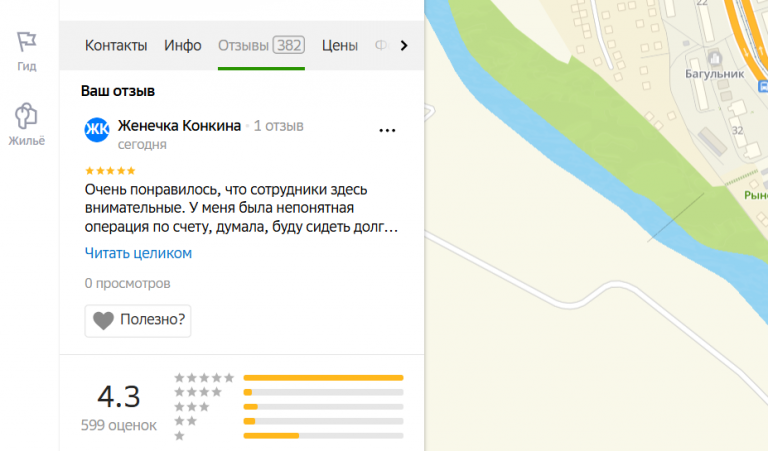Click the 0 просмотров text
Viewport: 768px width, 451px height.
click(x=127, y=284)
